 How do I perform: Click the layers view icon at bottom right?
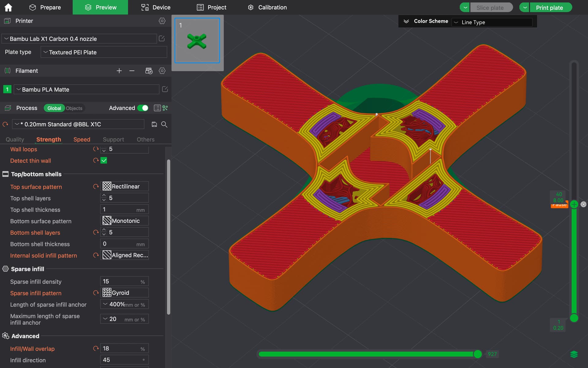[x=574, y=354]
